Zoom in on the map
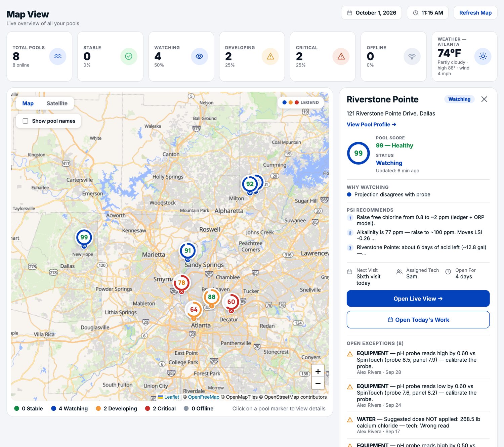 click(x=318, y=371)
